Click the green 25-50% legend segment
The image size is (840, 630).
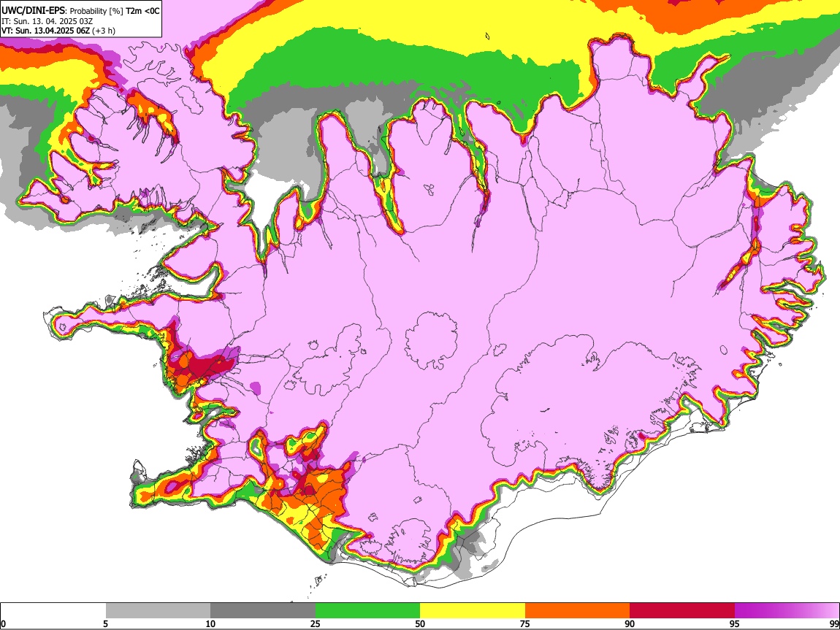367,611
